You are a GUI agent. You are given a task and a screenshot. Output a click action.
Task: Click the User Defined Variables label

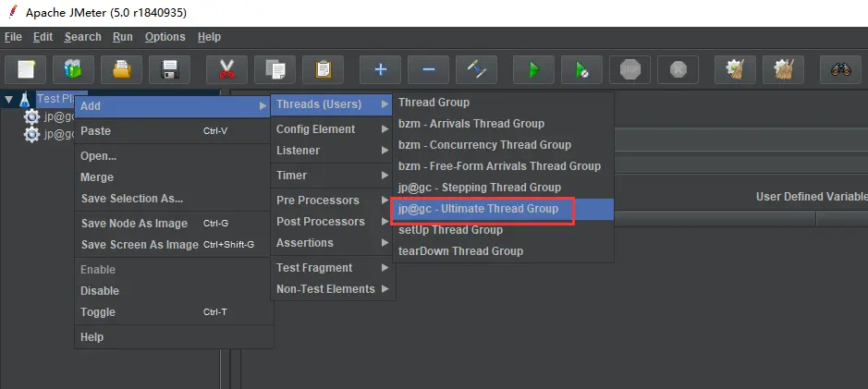812,197
